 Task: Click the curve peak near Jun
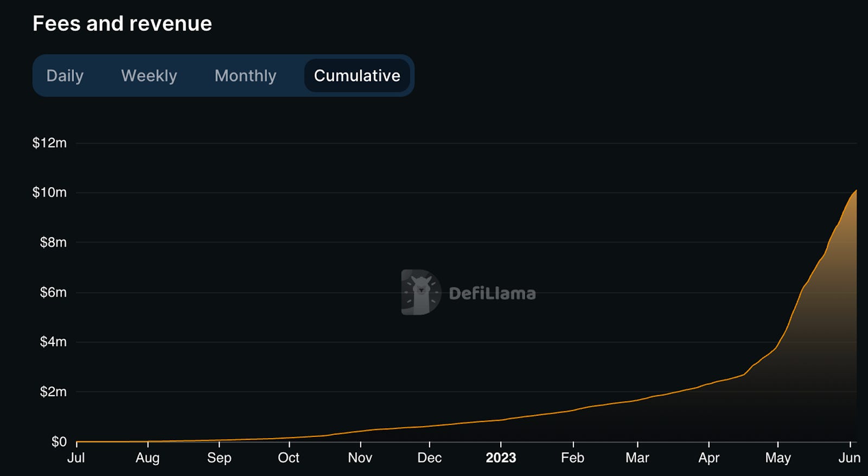(856, 191)
